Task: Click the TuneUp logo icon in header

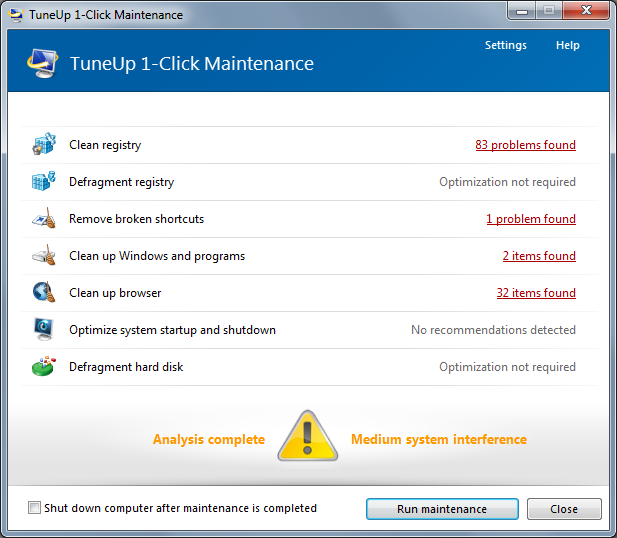Action: click(42, 64)
